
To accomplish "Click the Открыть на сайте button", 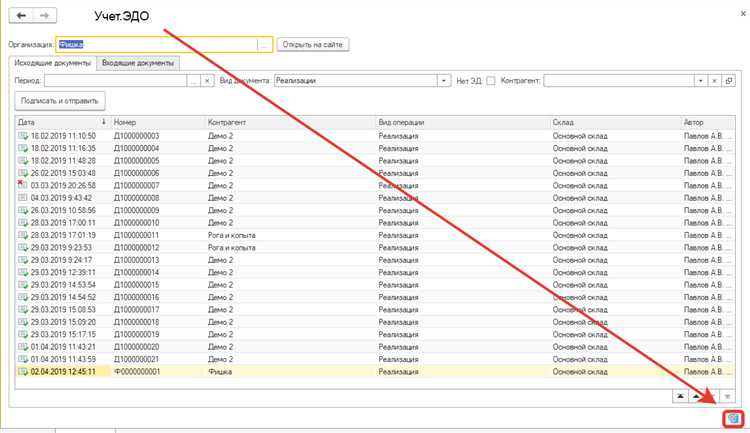I will coord(313,45).
